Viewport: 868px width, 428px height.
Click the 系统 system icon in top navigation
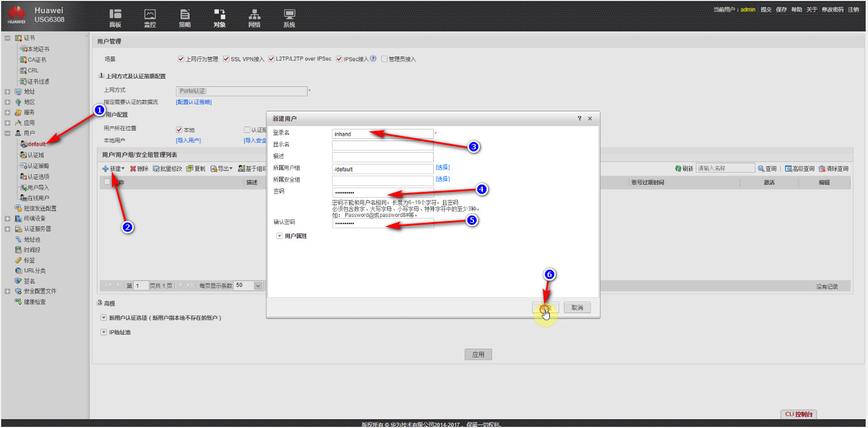tap(289, 14)
